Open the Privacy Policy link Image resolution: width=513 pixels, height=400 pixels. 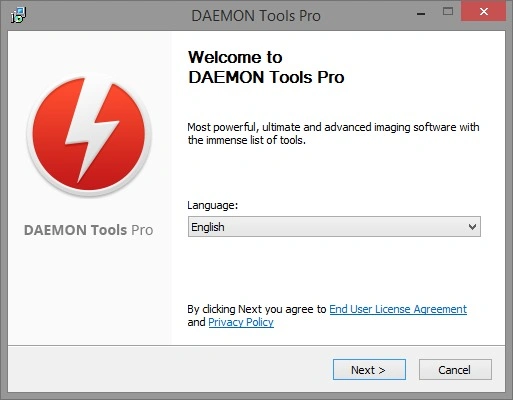pos(241,322)
